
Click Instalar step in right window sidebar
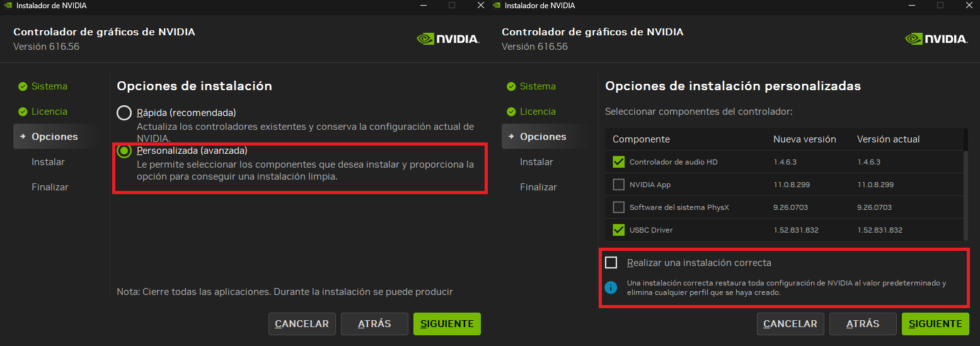536,162
